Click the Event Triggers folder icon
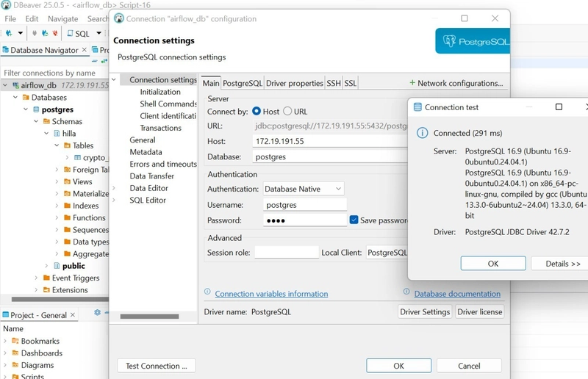The width and height of the screenshot is (588, 379). point(46,278)
